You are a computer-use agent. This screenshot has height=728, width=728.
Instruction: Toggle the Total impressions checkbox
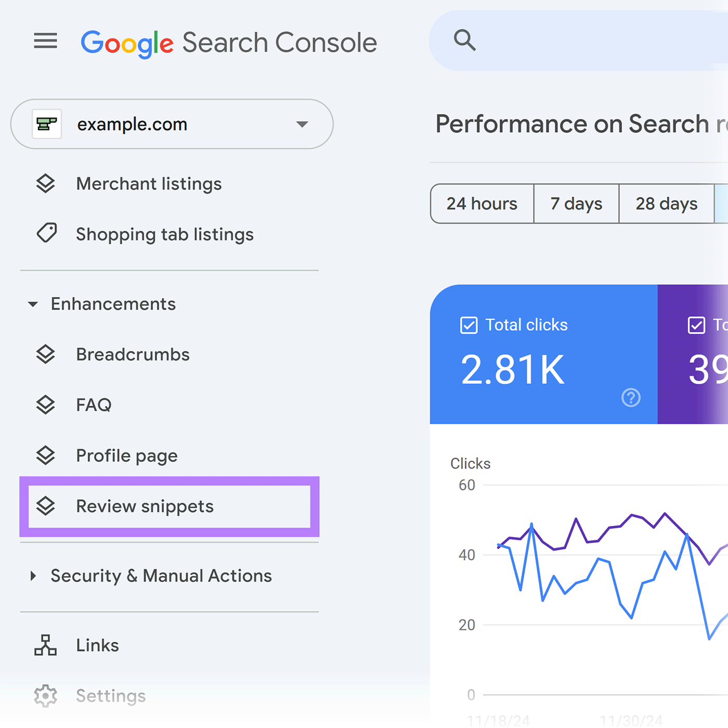(697, 325)
